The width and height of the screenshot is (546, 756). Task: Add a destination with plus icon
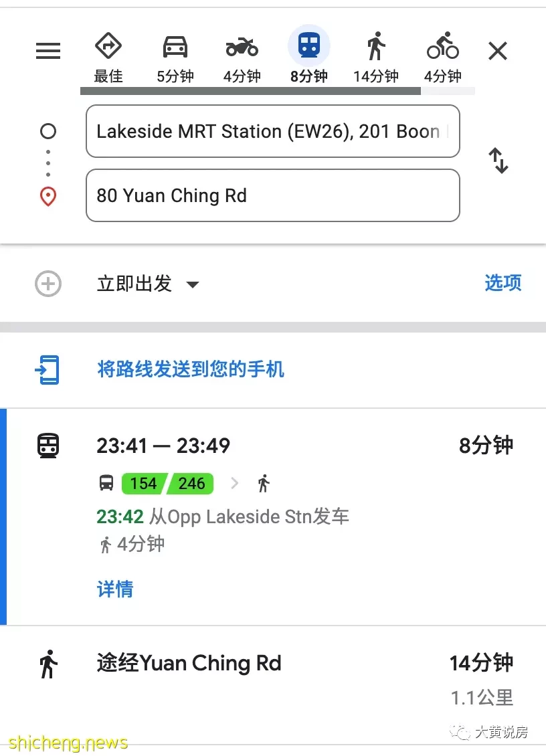pos(48,284)
